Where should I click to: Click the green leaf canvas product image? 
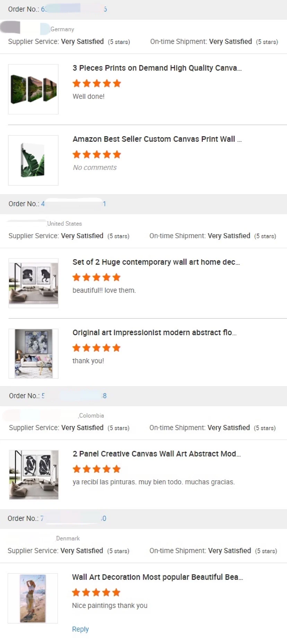[33, 160]
